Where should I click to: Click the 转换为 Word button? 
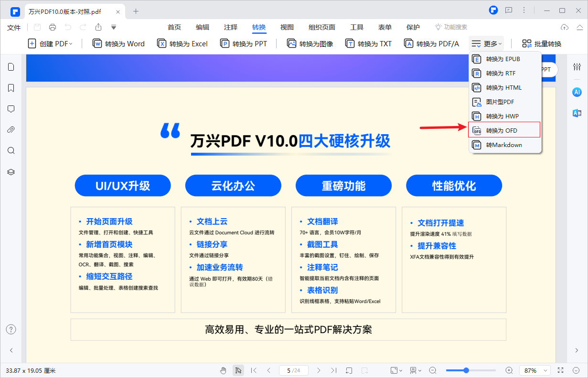click(118, 43)
